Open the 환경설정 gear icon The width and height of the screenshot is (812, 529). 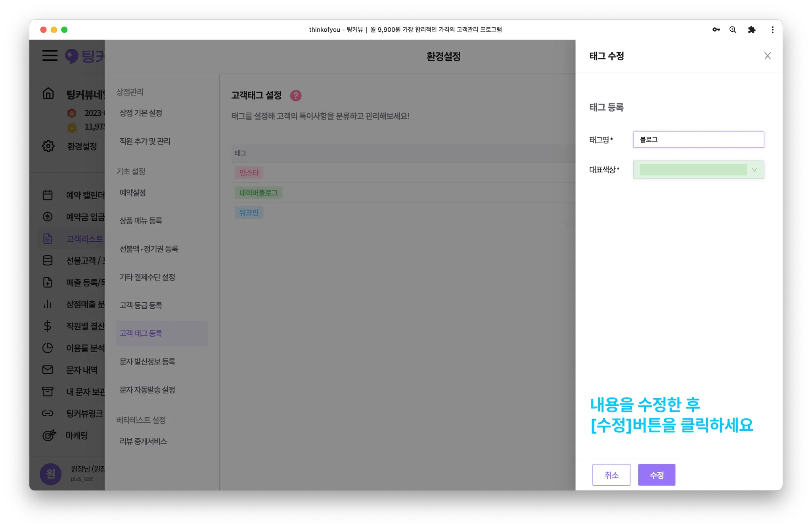(x=48, y=146)
